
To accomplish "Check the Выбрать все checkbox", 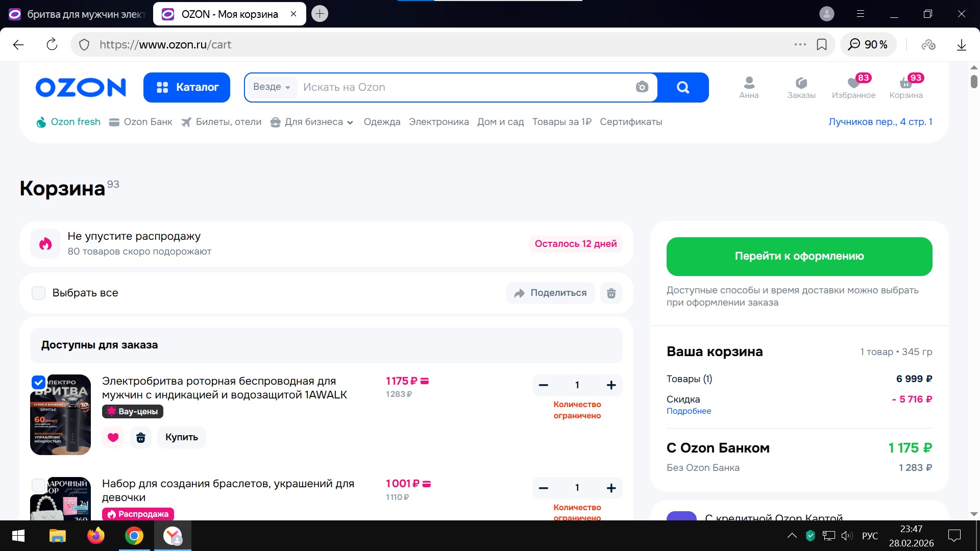I will [x=39, y=293].
